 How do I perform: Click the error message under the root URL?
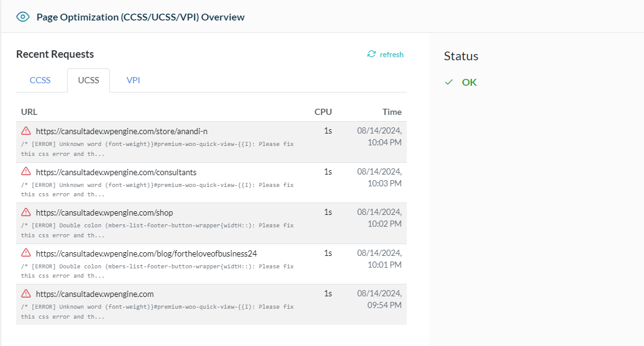(157, 311)
